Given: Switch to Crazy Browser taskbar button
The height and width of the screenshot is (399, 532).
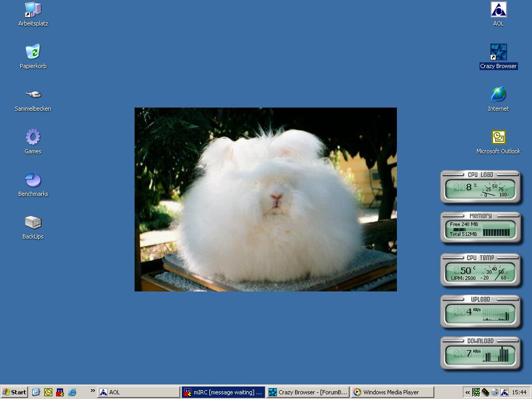Looking at the screenshot, I should coord(308,392).
